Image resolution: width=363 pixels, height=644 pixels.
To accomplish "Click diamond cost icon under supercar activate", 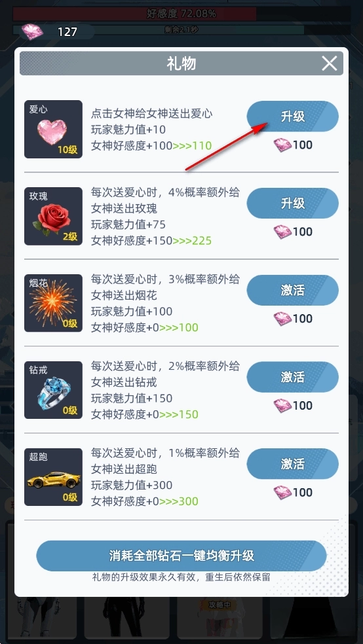I will pos(282,492).
